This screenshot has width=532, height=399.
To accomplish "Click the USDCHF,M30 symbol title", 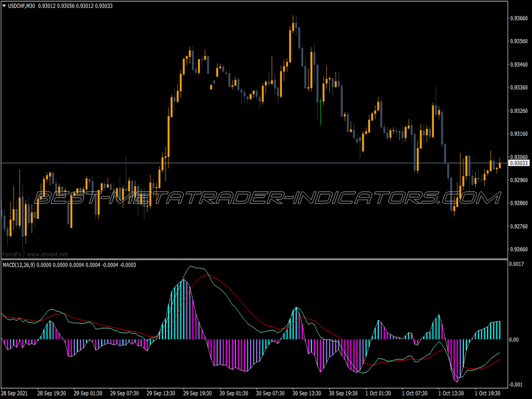I will click(x=21, y=6).
